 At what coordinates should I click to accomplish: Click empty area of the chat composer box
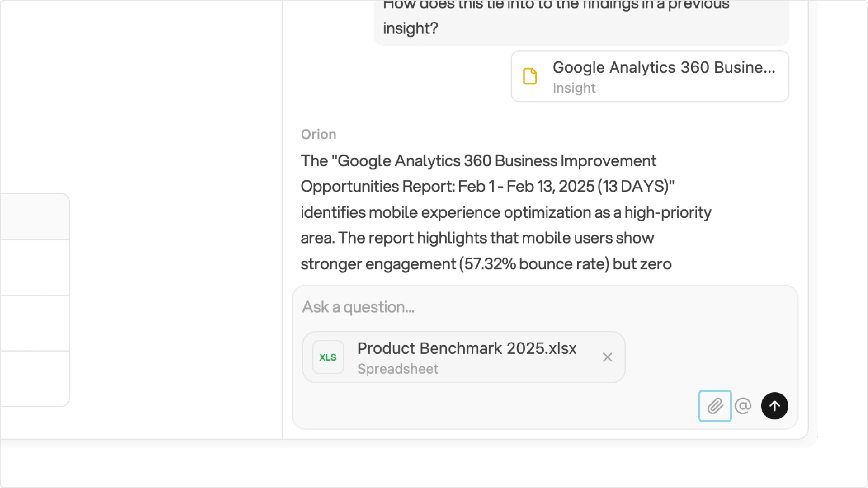point(497,406)
